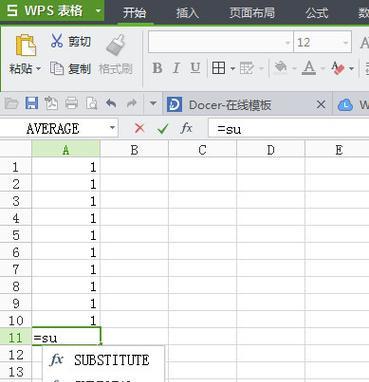Select column B header

[x=134, y=150]
